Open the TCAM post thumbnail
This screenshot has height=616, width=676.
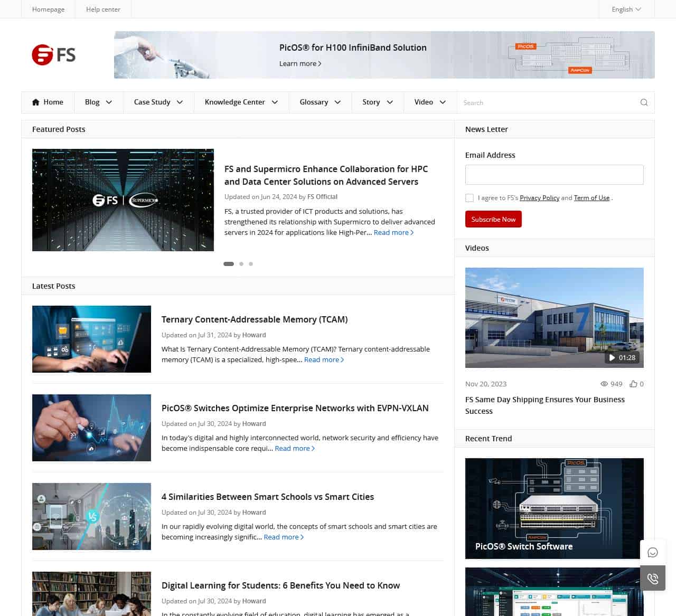pyautogui.click(x=91, y=339)
